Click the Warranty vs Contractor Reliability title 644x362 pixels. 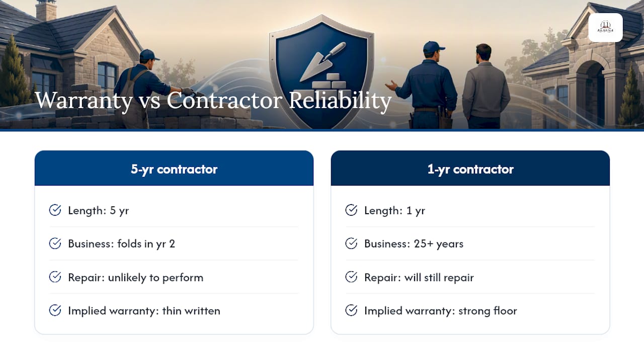coord(213,101)
